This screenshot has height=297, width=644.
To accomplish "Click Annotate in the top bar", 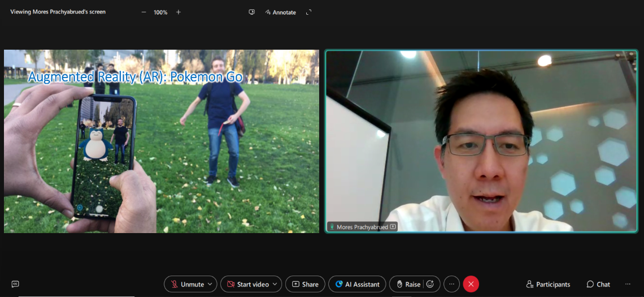I will [280, 12].
